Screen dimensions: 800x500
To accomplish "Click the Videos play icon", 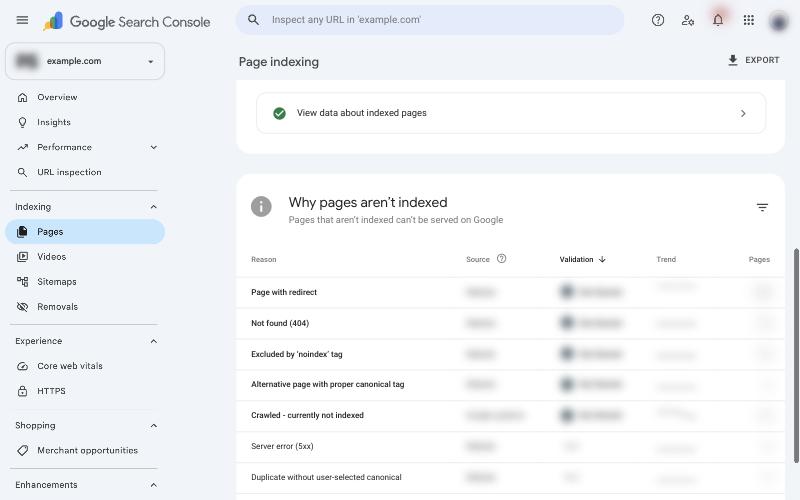I will click(22, 257).
